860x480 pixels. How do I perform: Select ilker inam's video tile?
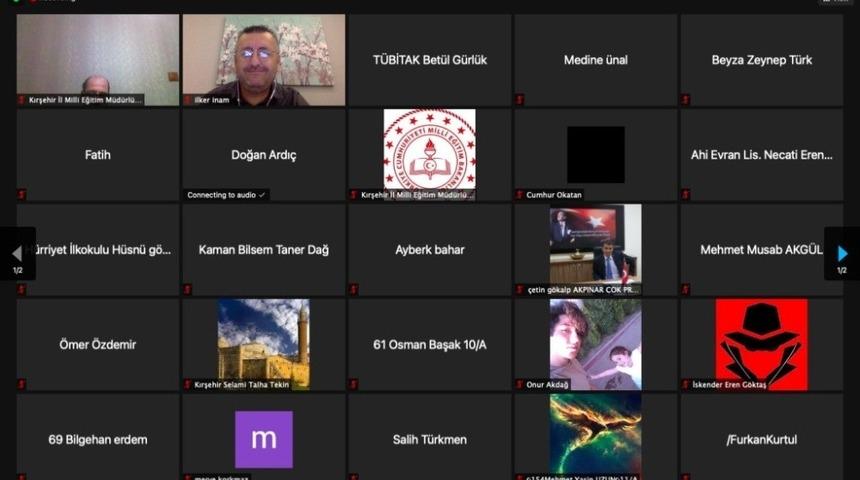pyautogui.click(x=264, y=58)
